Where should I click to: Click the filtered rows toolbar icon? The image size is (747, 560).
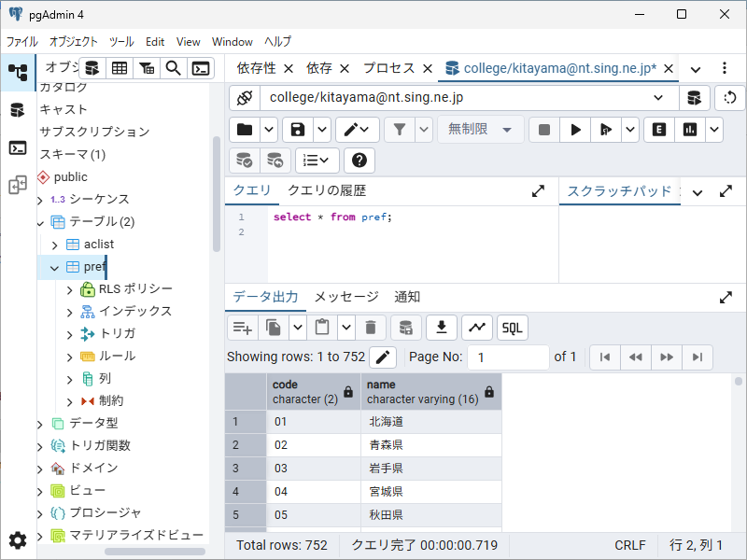(147, 68)
